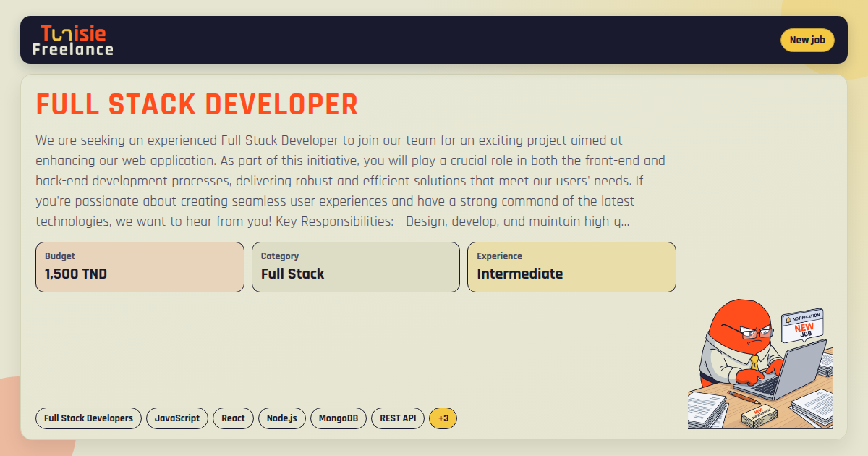868x456 pixels.
Task: Click the JavaScript tag
Action: coord(177,418)
